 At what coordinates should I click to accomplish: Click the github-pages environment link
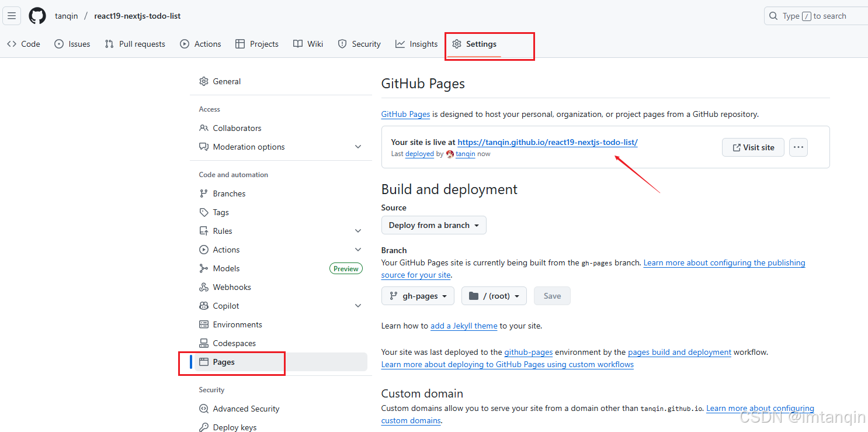coord(529,352)
